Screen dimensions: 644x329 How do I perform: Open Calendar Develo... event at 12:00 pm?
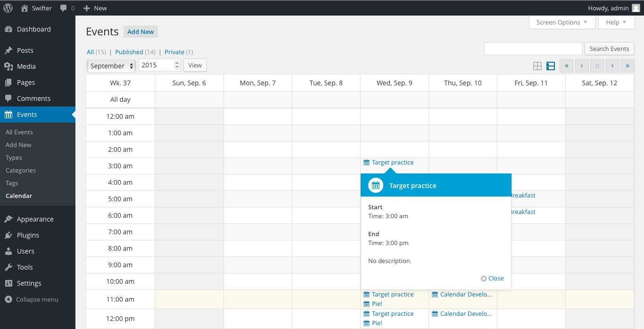point(462,313)
